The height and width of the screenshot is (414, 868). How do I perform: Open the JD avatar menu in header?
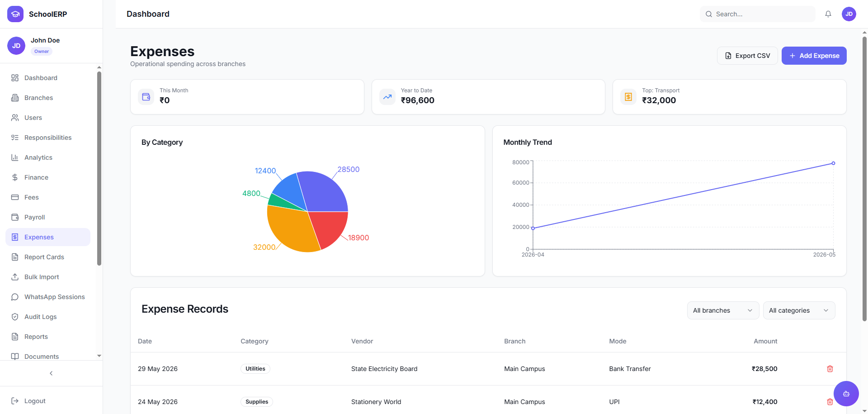(x=849, y=14)
